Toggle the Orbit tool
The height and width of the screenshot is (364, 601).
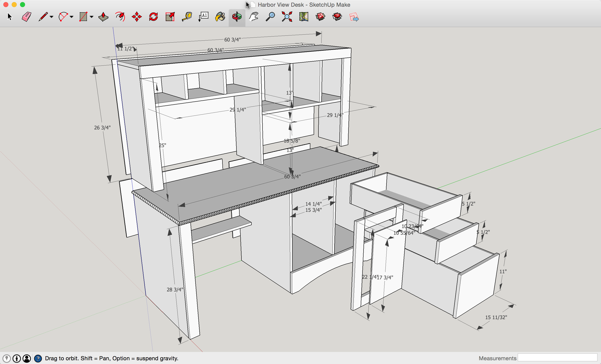point(237,17)
